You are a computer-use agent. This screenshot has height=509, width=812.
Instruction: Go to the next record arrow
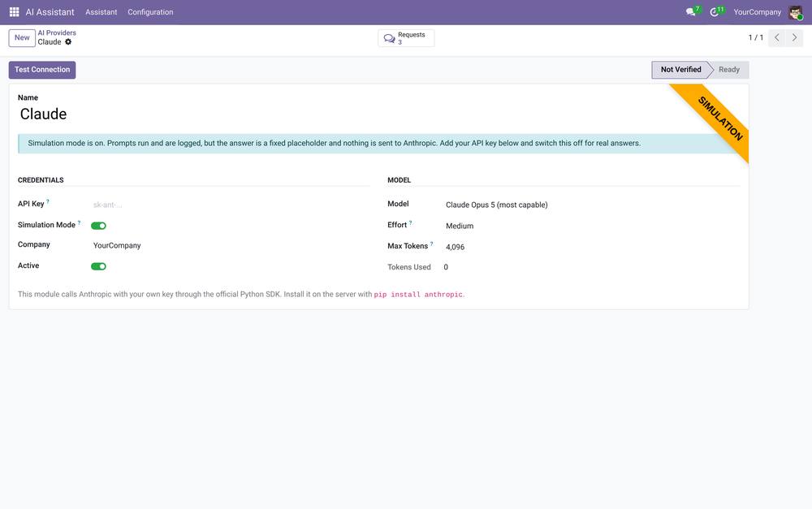[x=794, y=38]
